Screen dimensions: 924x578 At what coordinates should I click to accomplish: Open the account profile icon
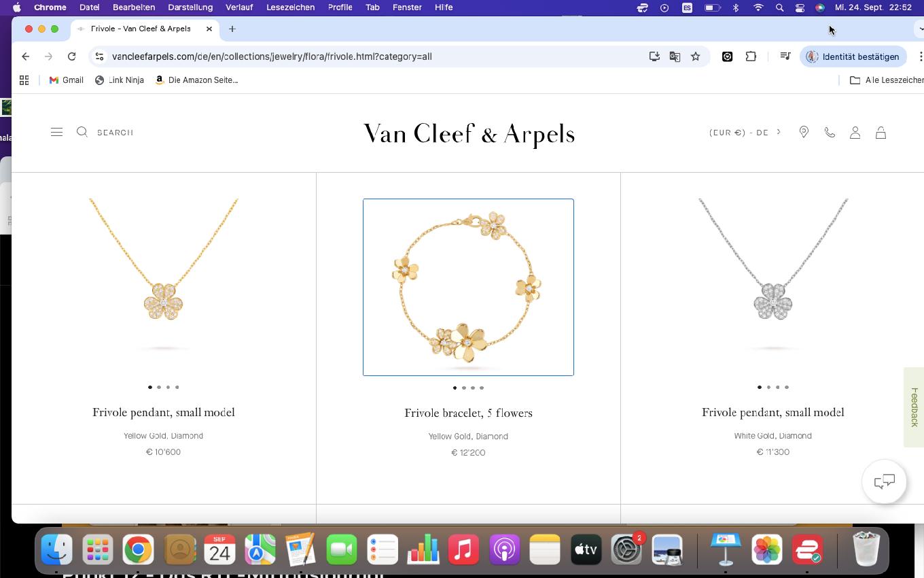click(855, 133)
